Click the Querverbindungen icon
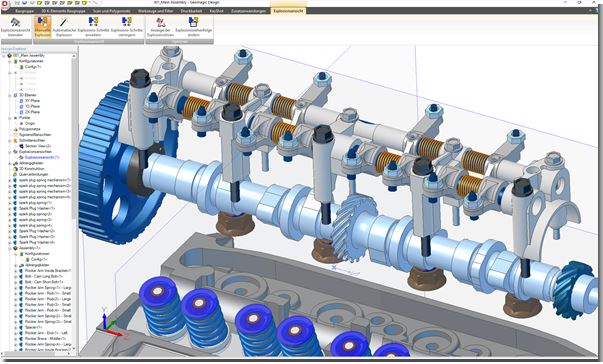 point(16,174)
